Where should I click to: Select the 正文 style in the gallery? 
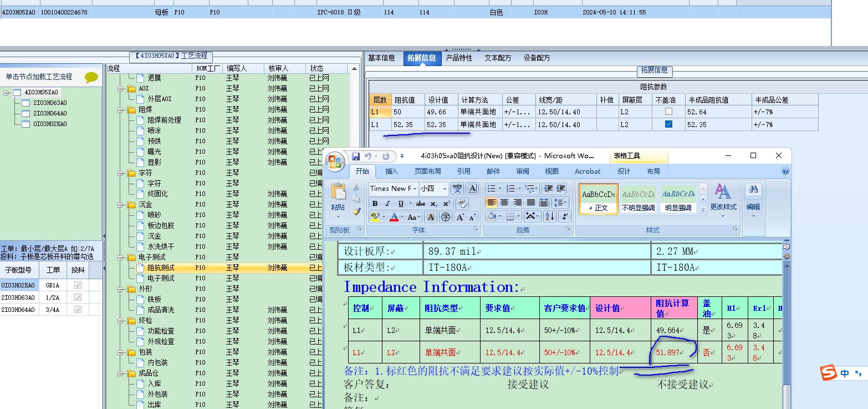coord(599,199)
